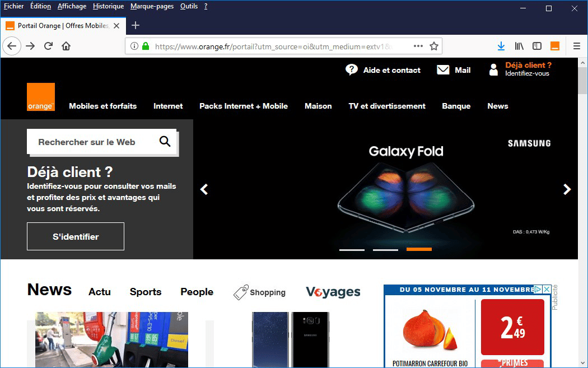Click the Orange logo
Viewport: 588px width, 368px height.
click(x=41, y=97)
